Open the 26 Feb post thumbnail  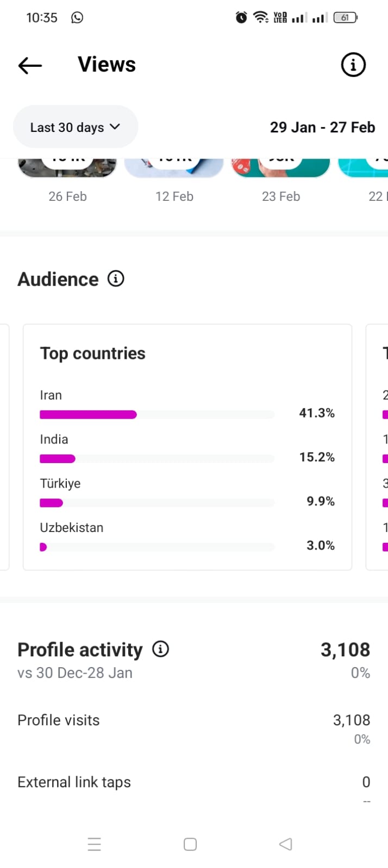pos(67,168)
